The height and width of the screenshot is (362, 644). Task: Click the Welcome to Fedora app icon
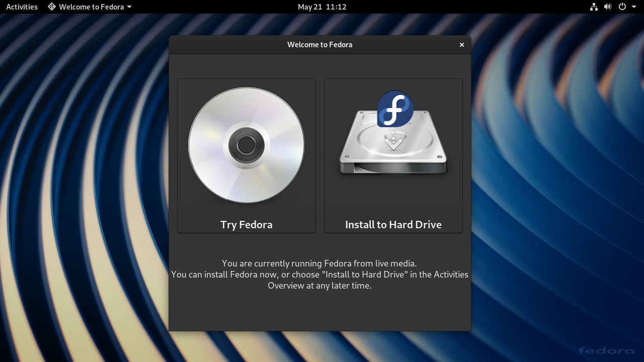(x=52, y=7)
